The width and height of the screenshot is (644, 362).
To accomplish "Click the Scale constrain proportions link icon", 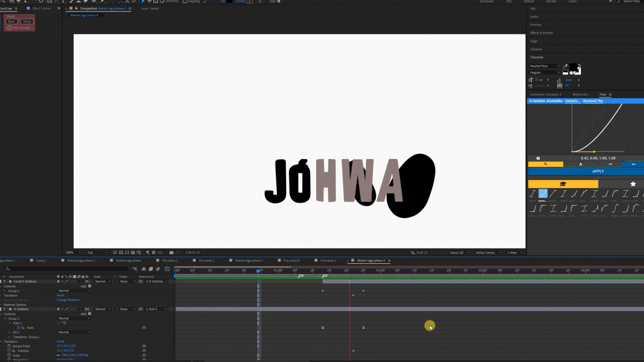I will [x=58, y=355].
